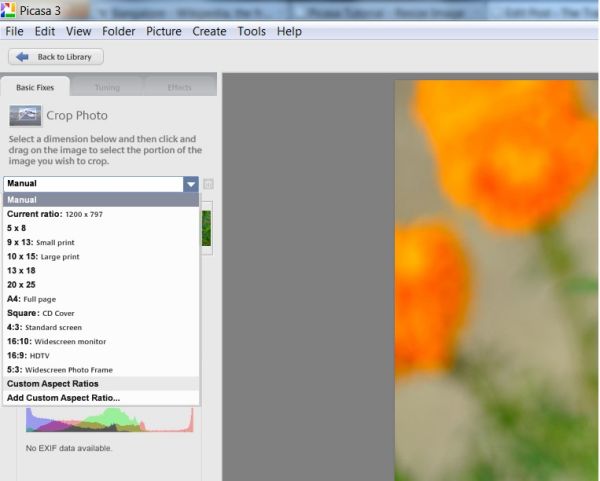Choose the 5 x 8 ratio
The width and height of the screenshot is (600, 481).
pos(101,228)
